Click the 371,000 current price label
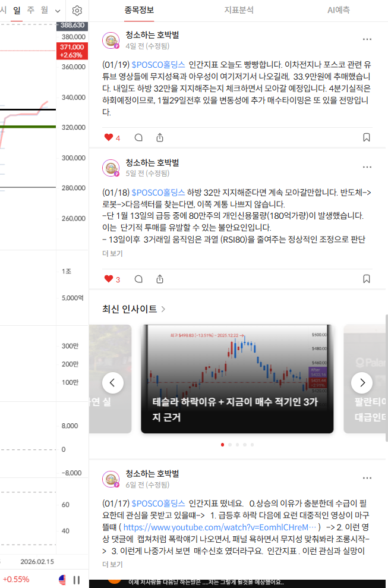Viewport: 388px width, 588px height. (x=72, y=51)
